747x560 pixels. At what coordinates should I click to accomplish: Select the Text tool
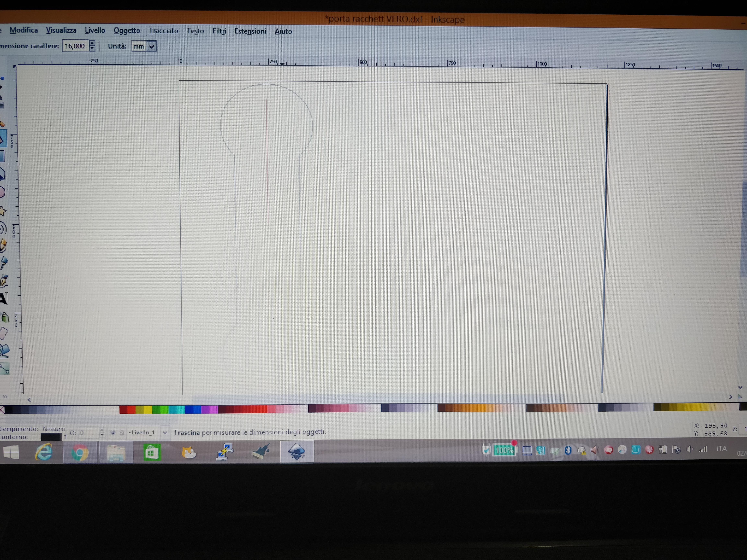(x=4, y=299)
